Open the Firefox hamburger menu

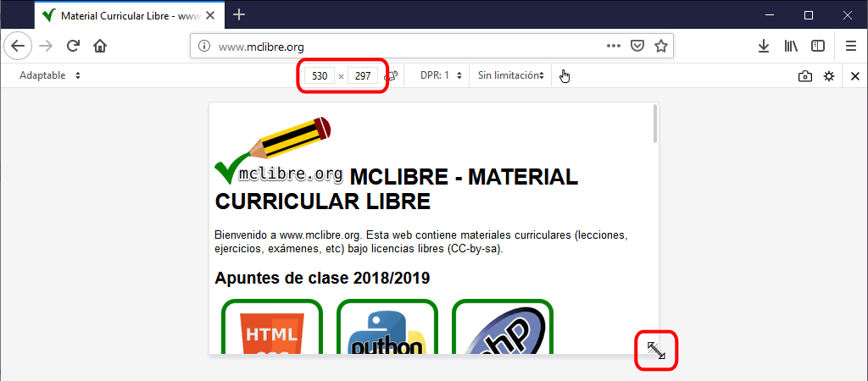click(x=851, y=47)
